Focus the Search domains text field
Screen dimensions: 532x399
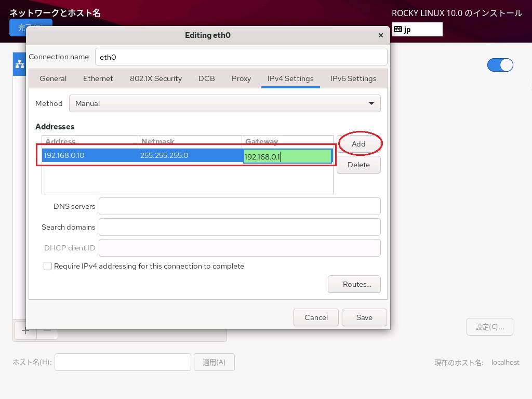pos(240,227)
